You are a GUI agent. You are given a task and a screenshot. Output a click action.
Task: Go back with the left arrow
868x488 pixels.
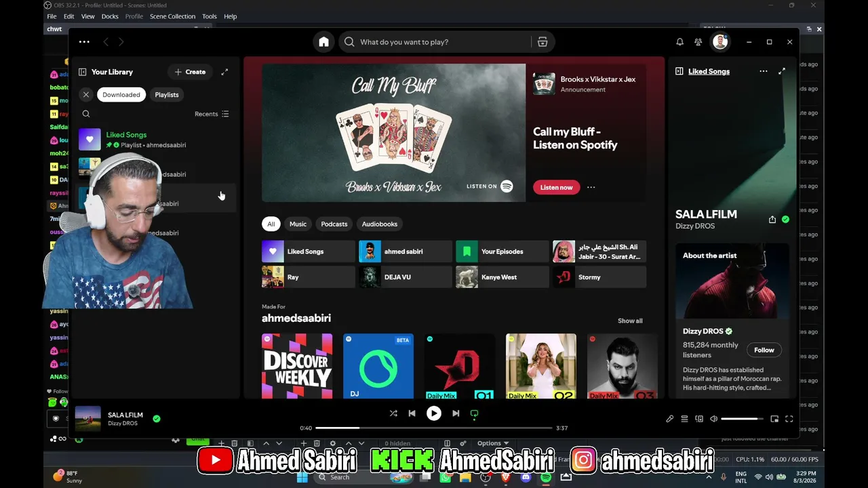coord(106,42)
